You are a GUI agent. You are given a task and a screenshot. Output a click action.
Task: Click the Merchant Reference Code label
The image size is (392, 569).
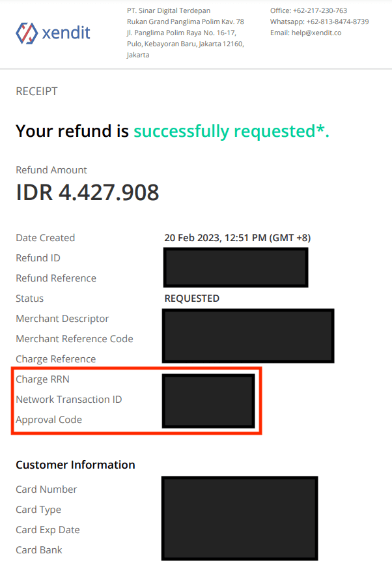click(x=75, y=338)
